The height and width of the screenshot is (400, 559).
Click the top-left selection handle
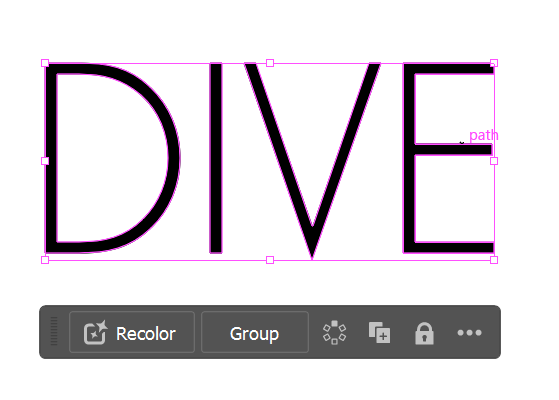[45, 63]
